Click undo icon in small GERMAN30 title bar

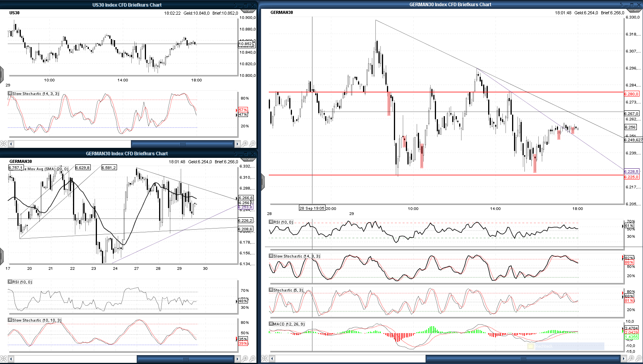coord(235,154)
